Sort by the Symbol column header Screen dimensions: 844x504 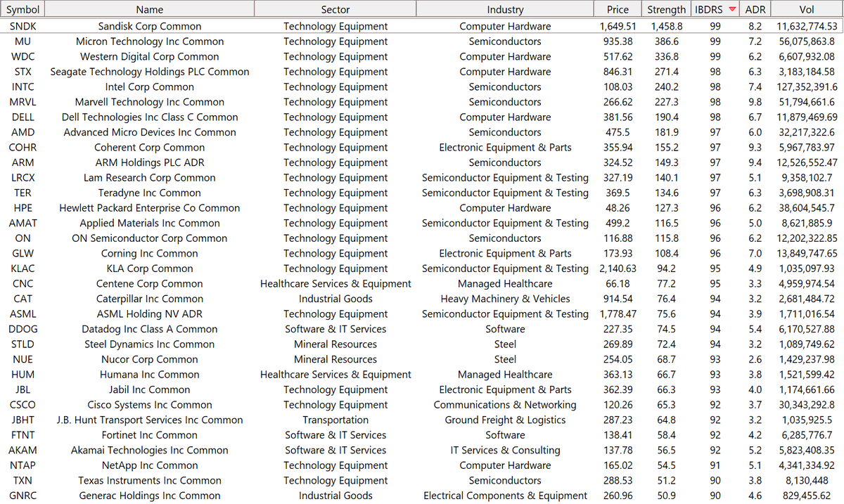point(23,9)
